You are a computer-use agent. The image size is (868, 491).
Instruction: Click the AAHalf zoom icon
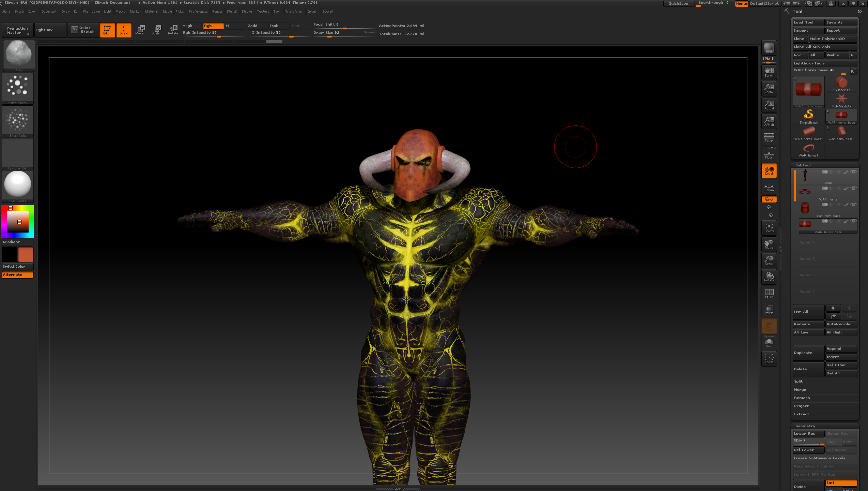[769, 121]
